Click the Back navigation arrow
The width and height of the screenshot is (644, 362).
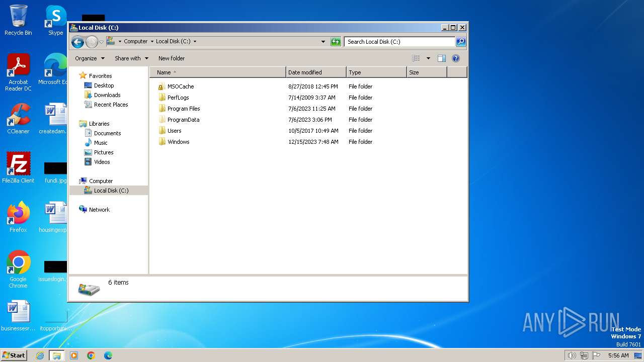click(x=77, y=42)
